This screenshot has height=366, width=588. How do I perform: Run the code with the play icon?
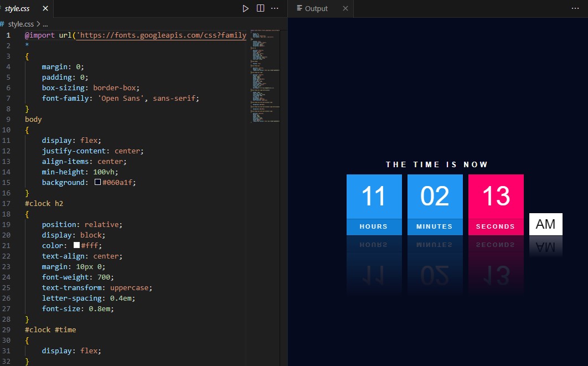245,8
